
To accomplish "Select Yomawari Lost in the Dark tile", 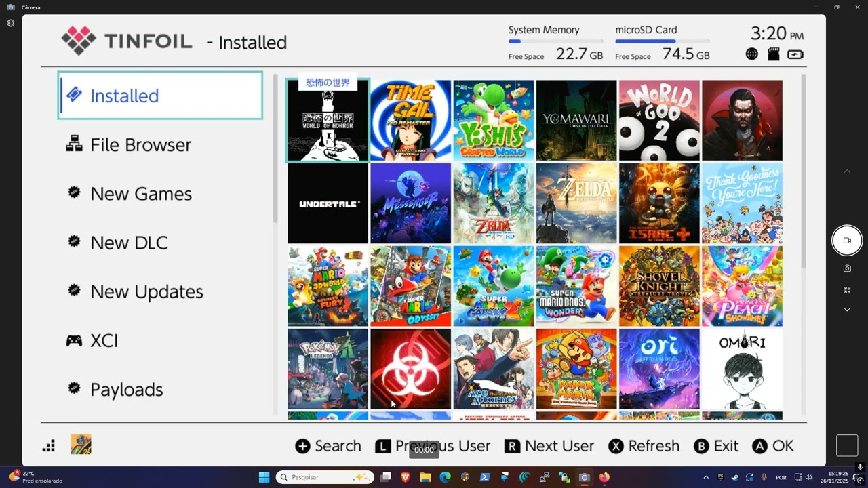I will (x=576, y=120).
